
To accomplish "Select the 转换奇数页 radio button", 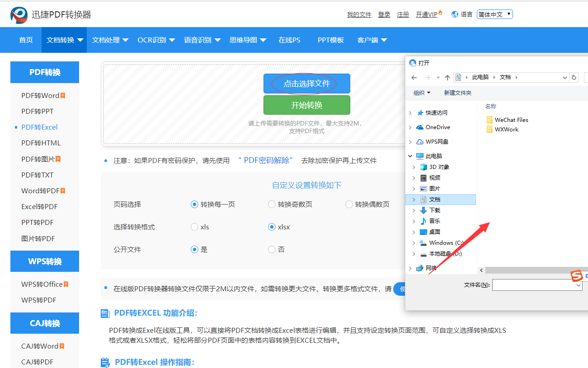I will click(272, 205).
